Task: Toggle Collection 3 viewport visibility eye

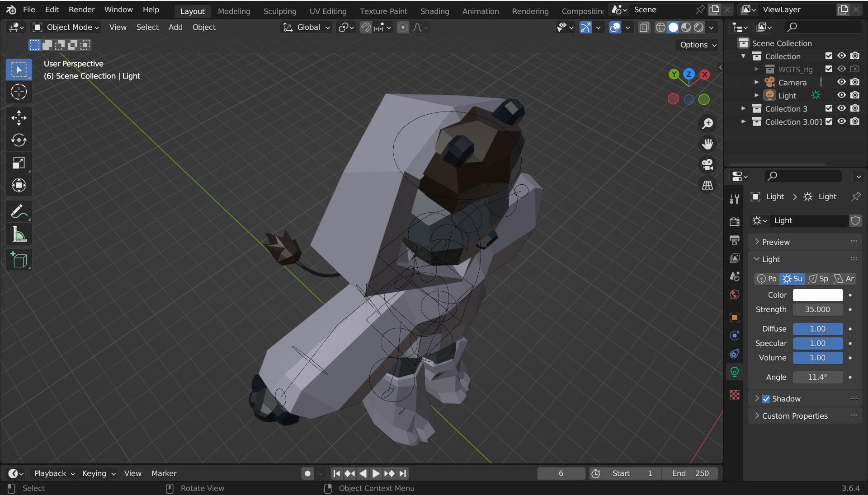Action: coord(841,108)
